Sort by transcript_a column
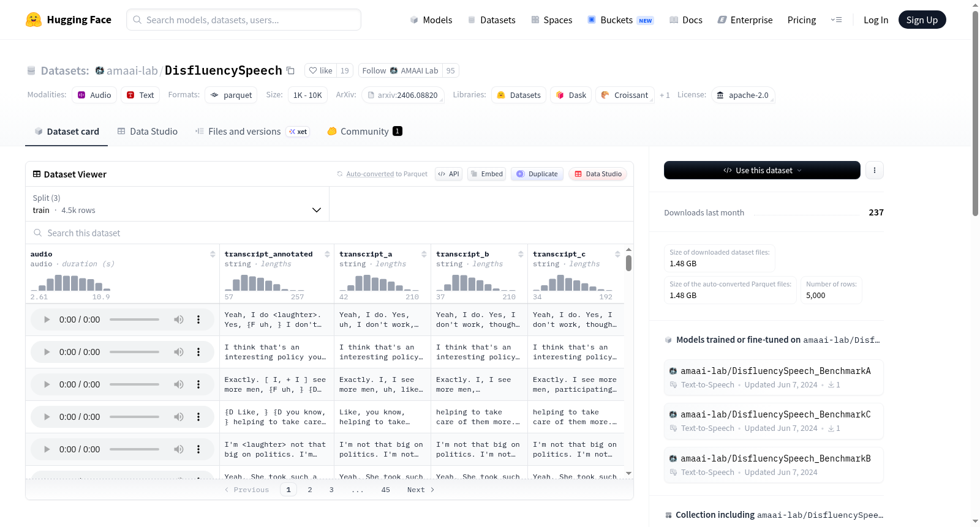980x527 pixels. tap(424, 254)
